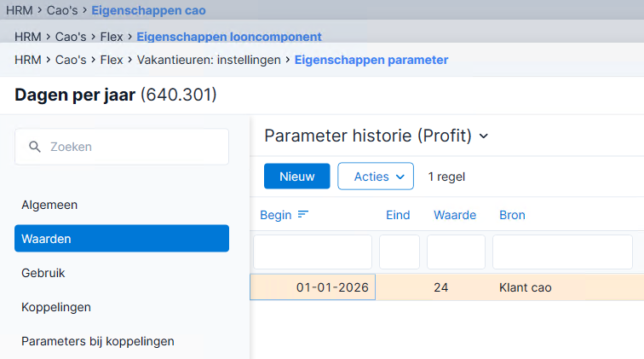
Task: Expand the Parameter historie (Profit) view dropdown
Action: pos(484,136)
